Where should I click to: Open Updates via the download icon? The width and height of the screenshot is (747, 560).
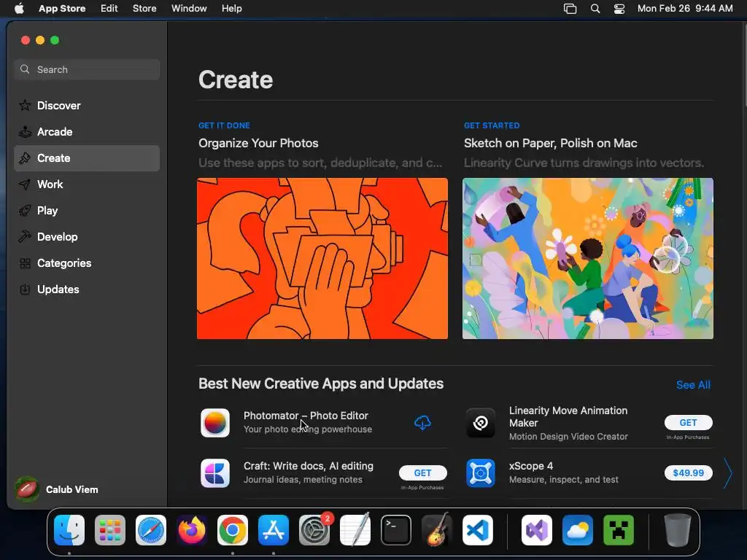(x=25, y=289)
